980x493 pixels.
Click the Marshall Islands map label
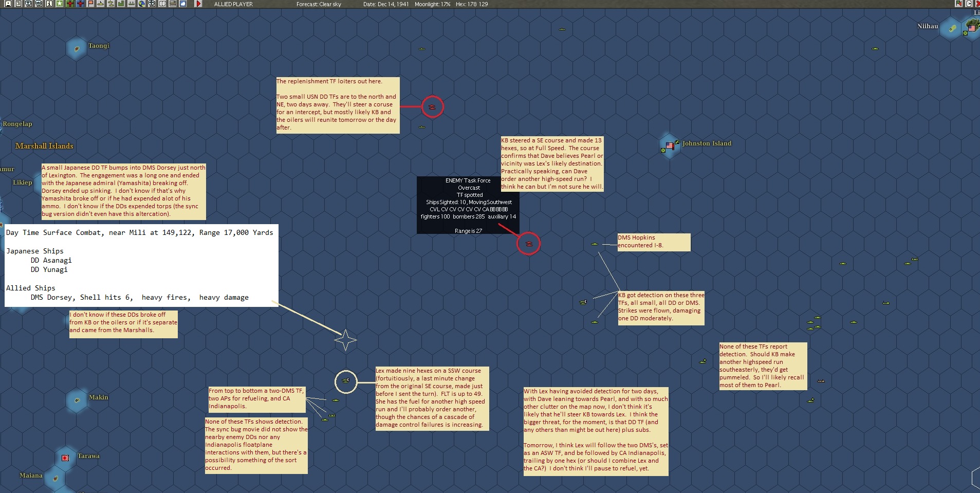coord(44,146)
